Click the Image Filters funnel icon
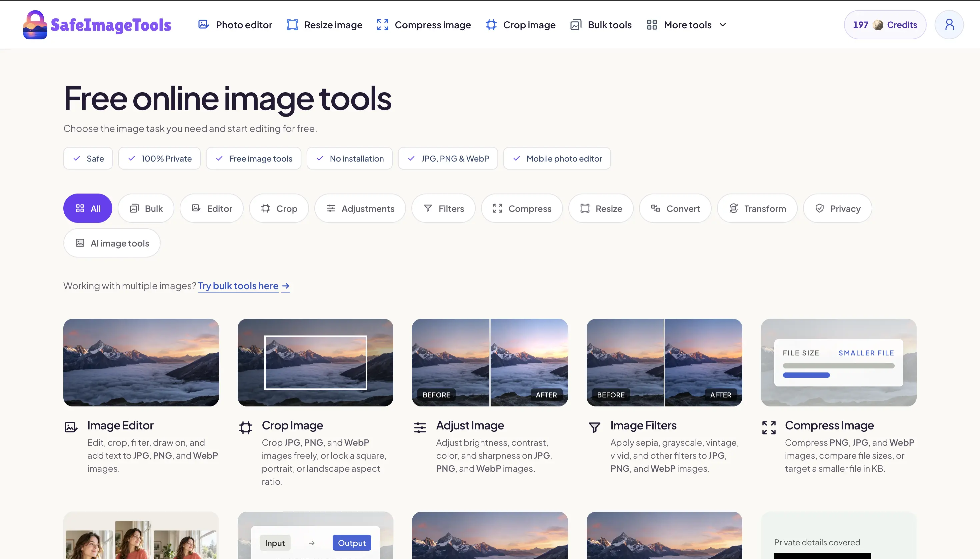This screenshot has height=559, width=980. click(x=594, y=427)
